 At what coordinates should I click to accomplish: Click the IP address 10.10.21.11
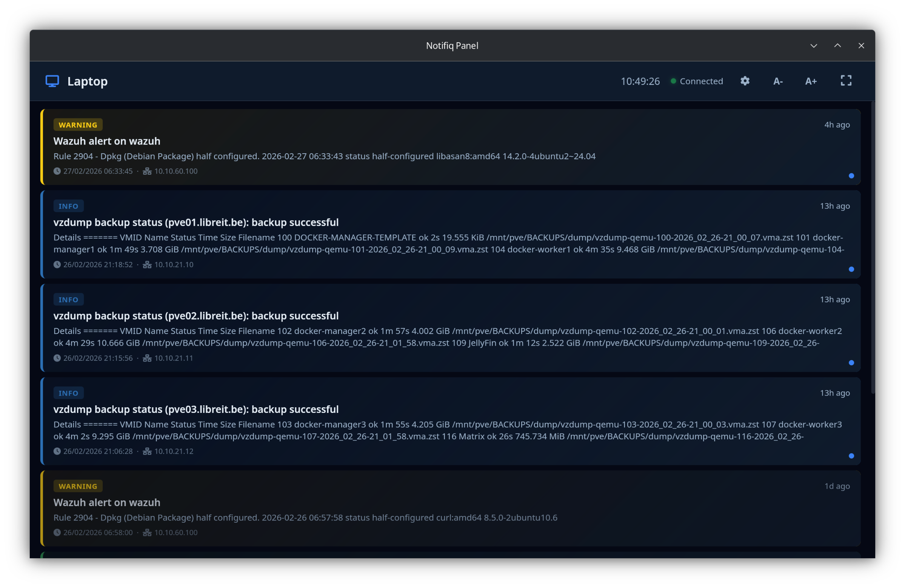click(174, 358)
